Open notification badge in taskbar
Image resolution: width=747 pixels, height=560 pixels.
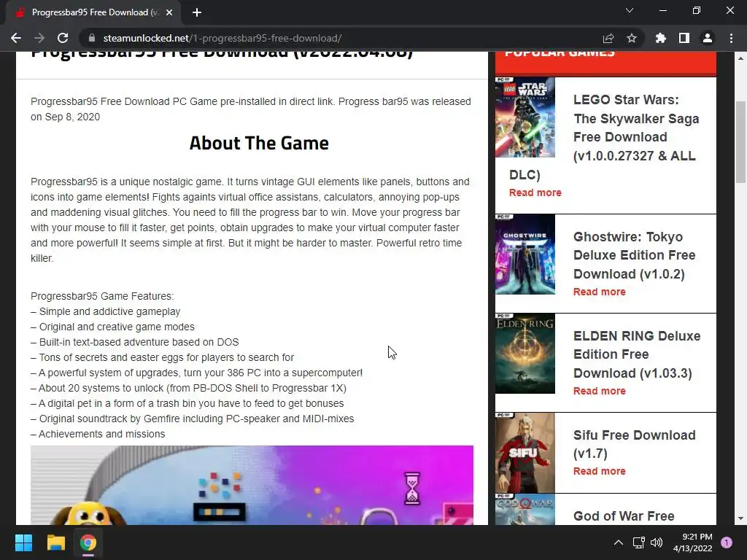click(x=727, y=542)
